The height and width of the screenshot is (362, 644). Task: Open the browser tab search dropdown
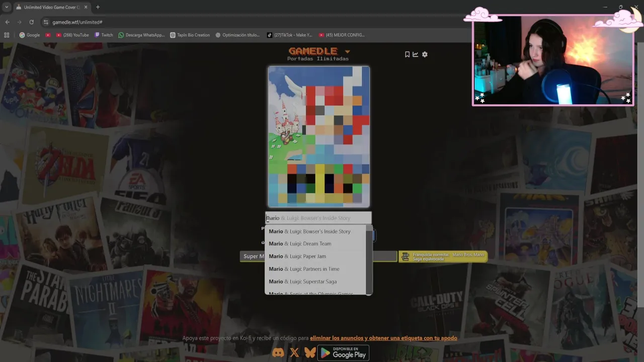7,7
